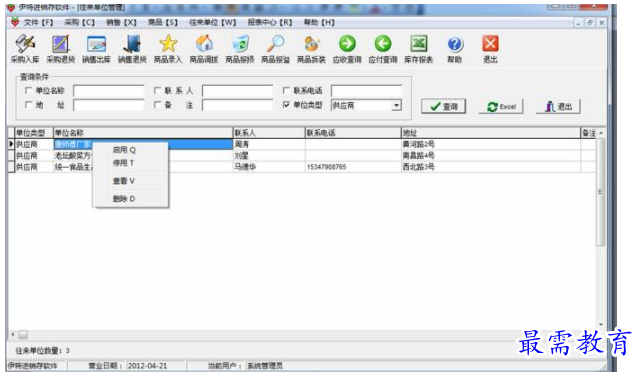Toggle the 联系人 checkbox

pos(157,90)
